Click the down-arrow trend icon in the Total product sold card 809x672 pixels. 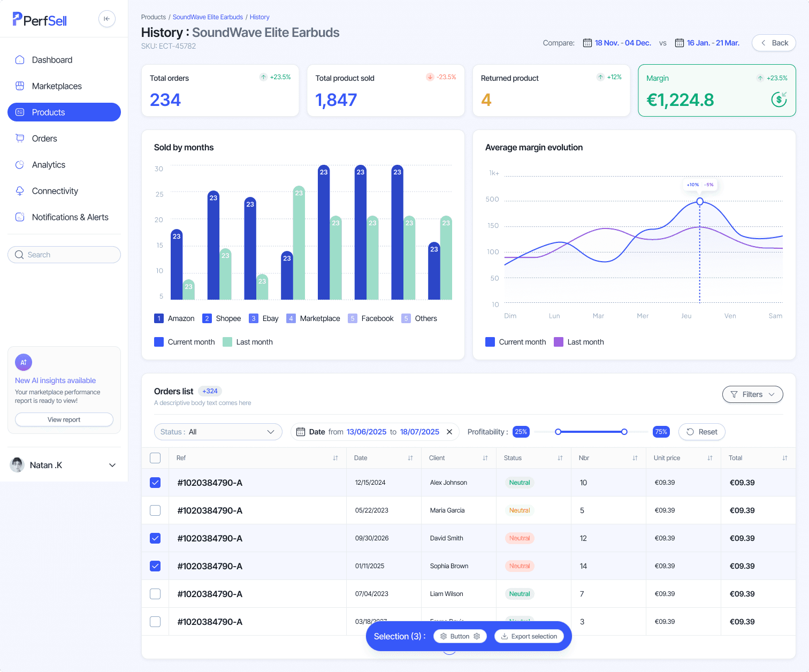point(430,77)
